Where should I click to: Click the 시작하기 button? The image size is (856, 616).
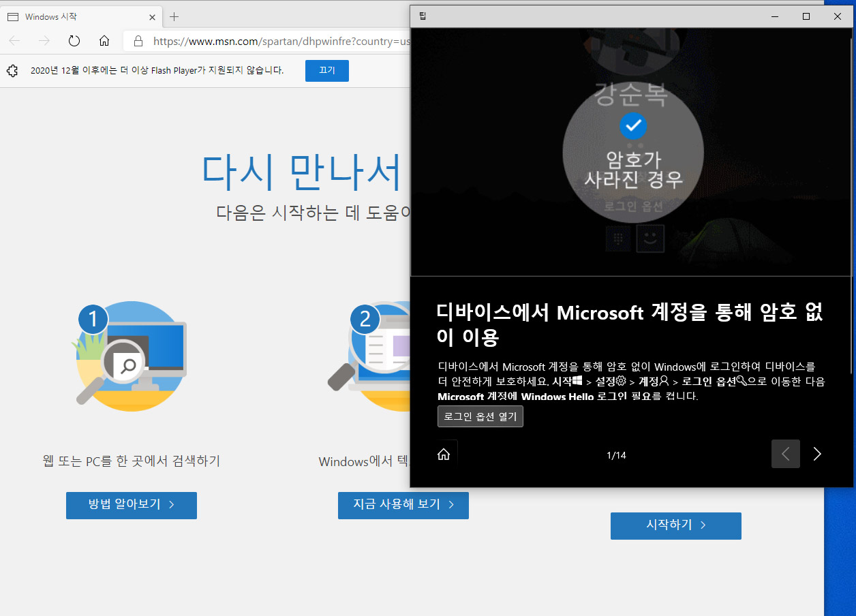676,525
